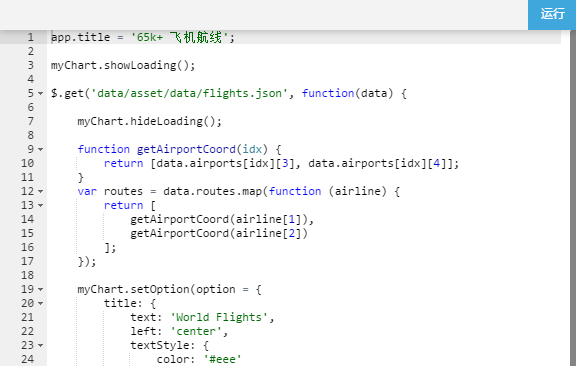Click the 运行 run button
Image resolution: width=576 pixels, height=366 pixels.
[552, 14]
